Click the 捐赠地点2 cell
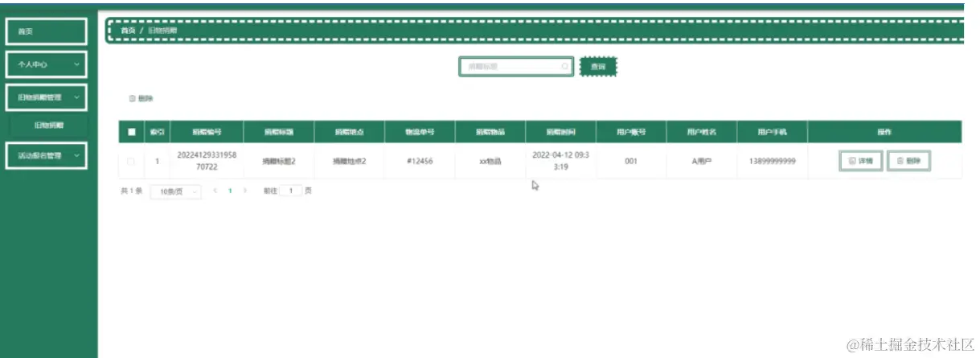Screen dimensions: 980x358 pos(349,162)
